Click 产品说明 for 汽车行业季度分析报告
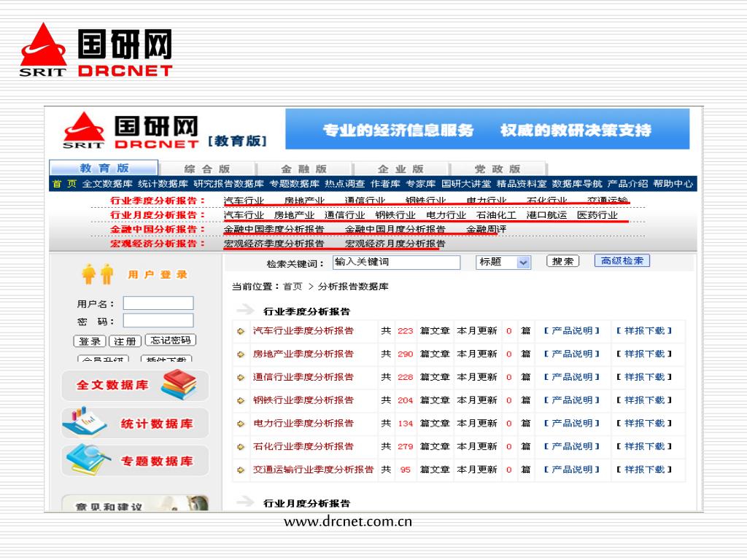 572,331
